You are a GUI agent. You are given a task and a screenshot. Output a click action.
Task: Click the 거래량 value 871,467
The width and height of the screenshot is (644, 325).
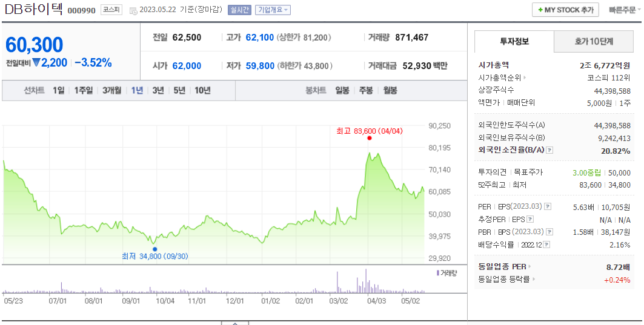(x=412, y=38)
